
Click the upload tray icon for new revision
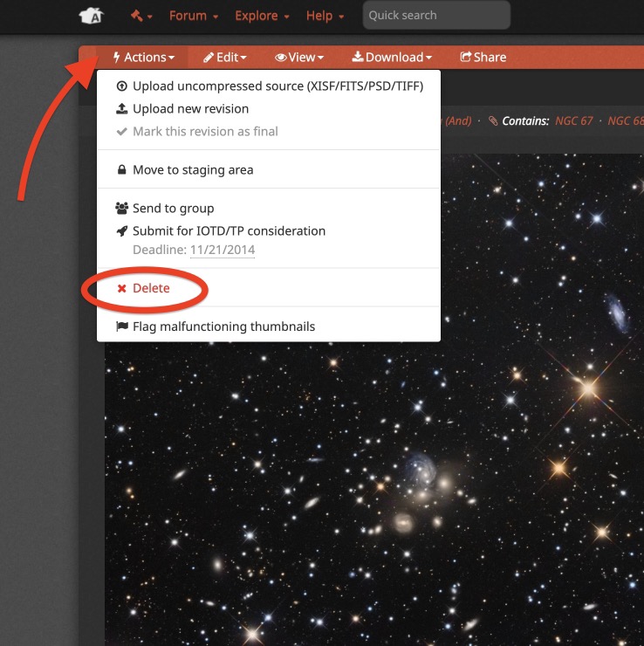(x=121, y=109)
